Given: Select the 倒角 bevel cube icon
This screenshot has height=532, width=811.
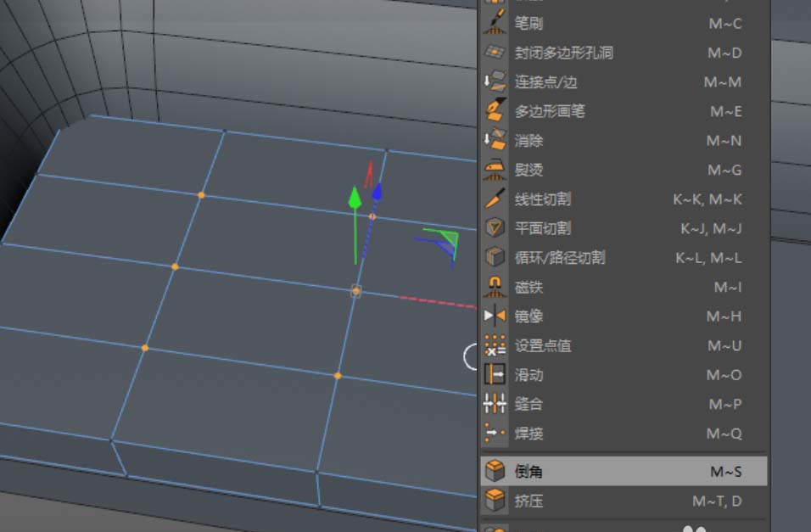Looking at the screenshot, I should 495,471.
